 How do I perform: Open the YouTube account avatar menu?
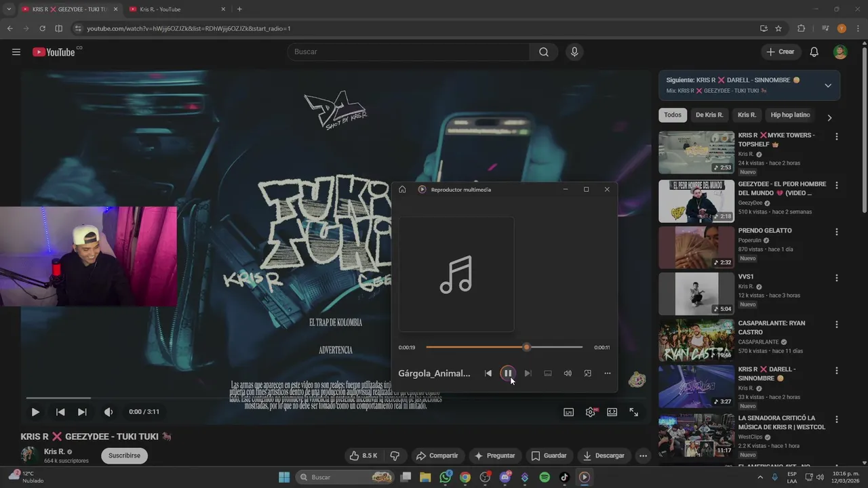(840, 52)
